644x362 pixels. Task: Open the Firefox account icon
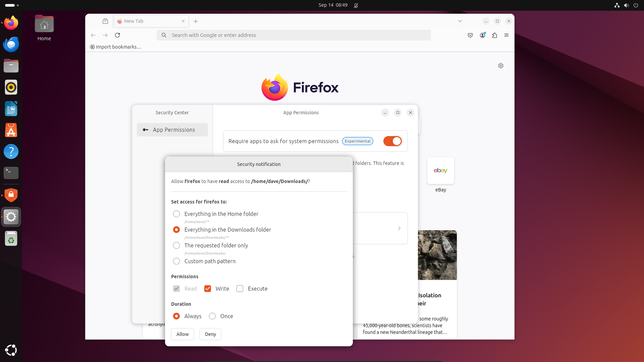[482, 35]
